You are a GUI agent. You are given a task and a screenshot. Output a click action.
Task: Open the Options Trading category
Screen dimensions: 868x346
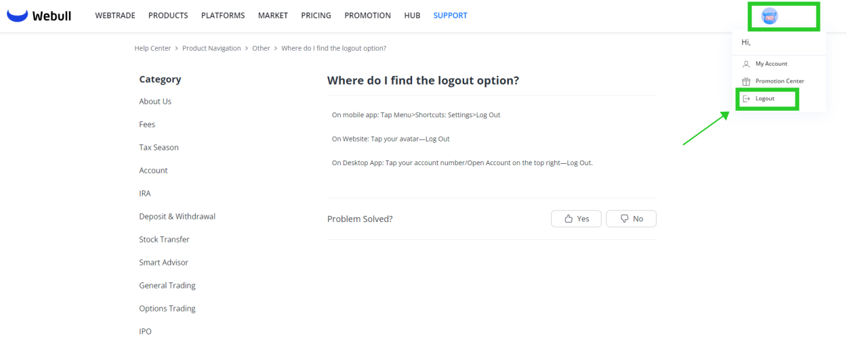pos(167,309)
